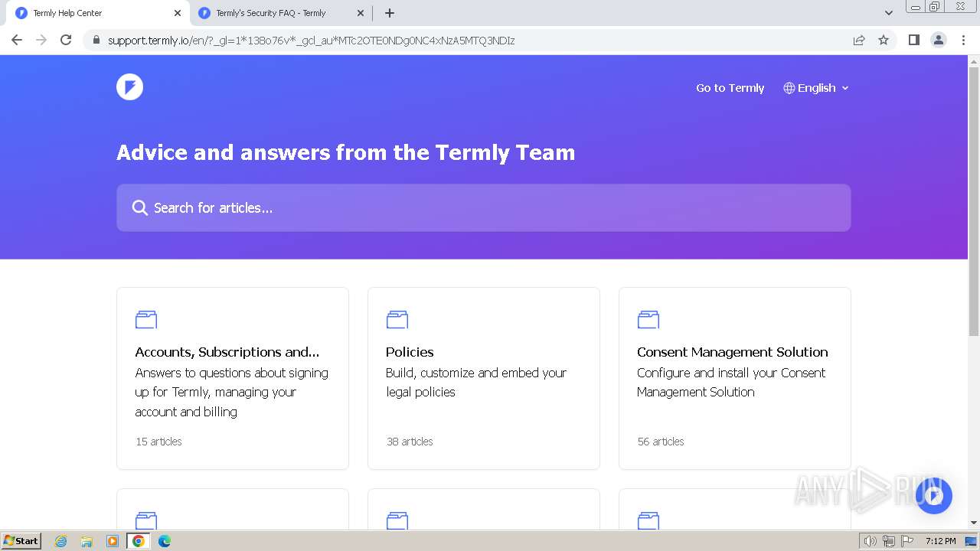The image size is (980, 551).
Task: Click the volume speaker tray icon
Action: 871,541
